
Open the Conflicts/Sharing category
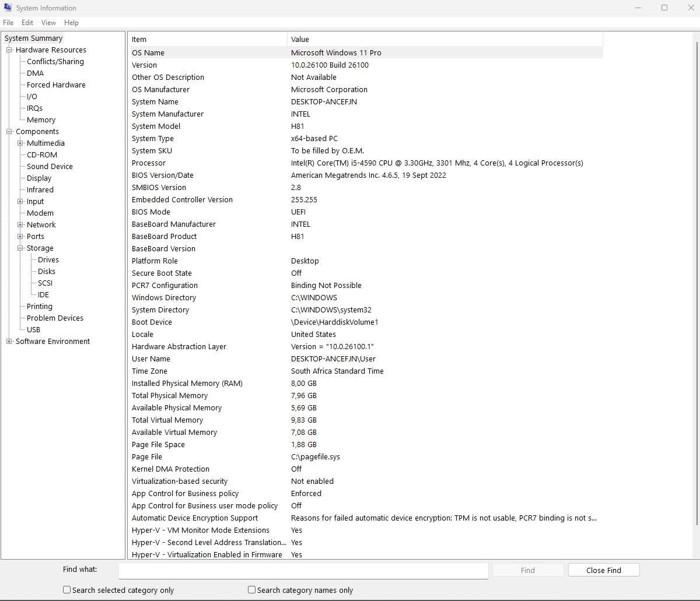tap(54, 61)
